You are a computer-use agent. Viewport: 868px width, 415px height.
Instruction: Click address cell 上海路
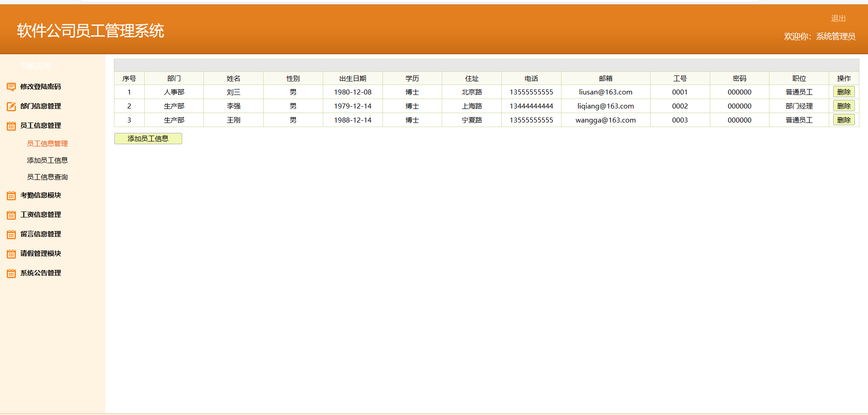472,106
